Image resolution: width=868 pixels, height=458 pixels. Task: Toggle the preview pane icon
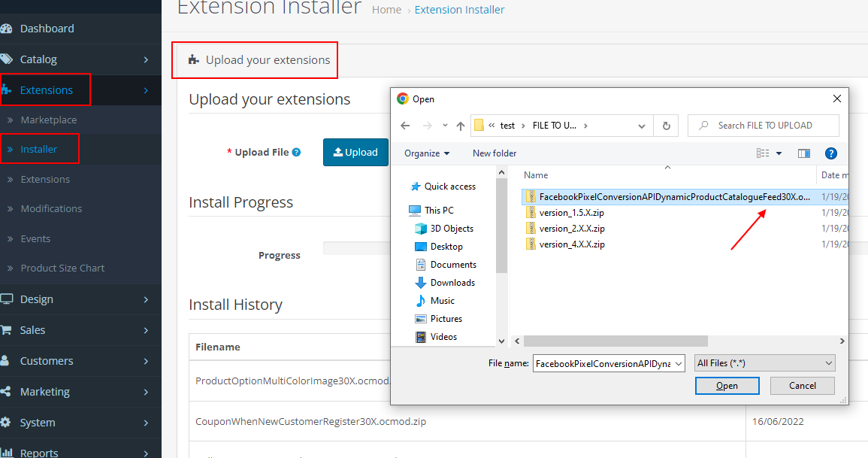click(804, 153)
